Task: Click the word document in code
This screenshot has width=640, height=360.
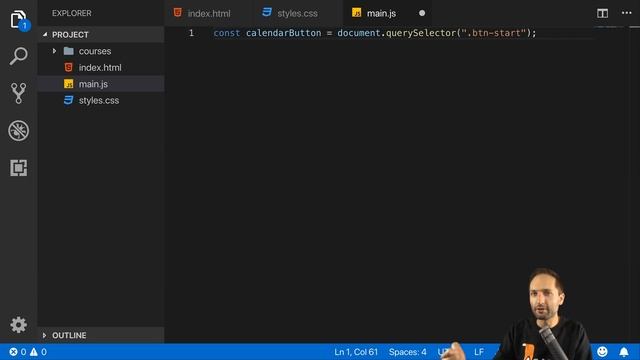Action: 359,33
